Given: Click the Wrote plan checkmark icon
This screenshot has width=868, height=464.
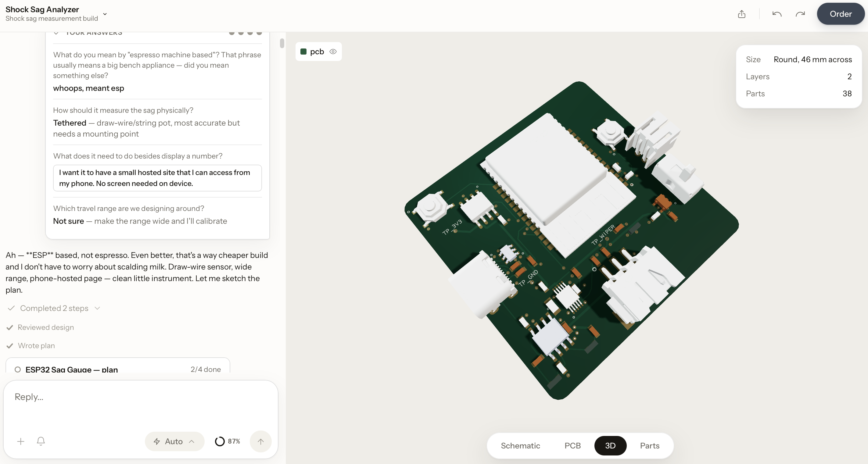Looking at the screenshot, I should point(10,345).
